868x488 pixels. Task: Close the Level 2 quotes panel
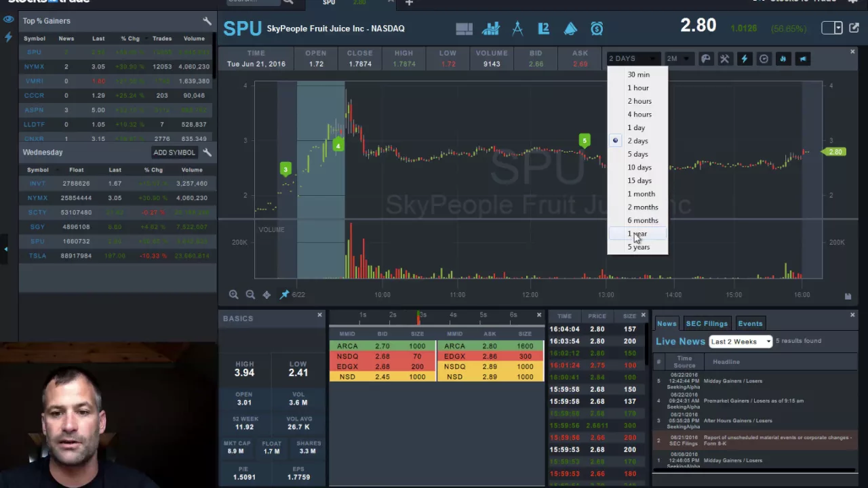click(x=539, y=315)
